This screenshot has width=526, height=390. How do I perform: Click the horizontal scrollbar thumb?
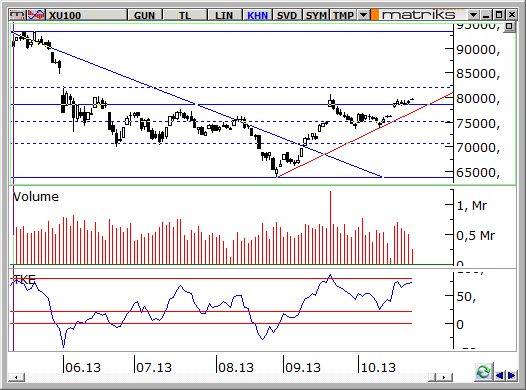[x=433, y=378]
